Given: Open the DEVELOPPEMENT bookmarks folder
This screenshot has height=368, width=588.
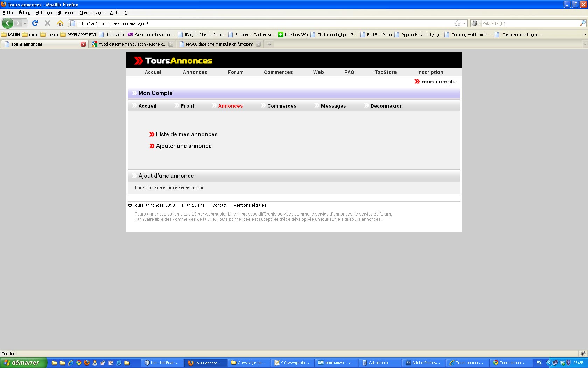Looking at the screenshot, I should point(78,35).
